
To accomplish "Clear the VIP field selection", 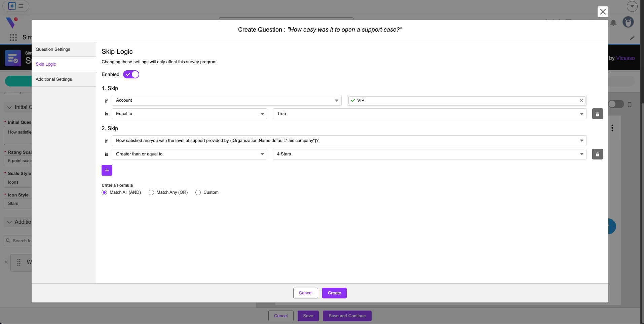I will tap(581, 100).
